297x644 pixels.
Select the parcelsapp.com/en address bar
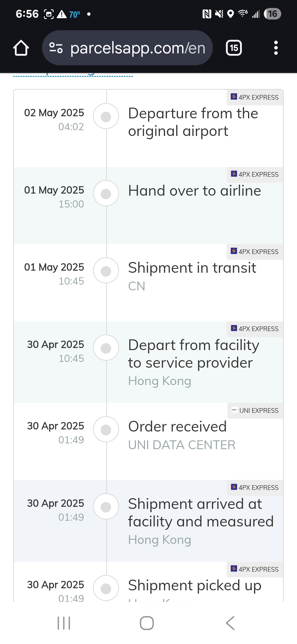pos(127,48)
